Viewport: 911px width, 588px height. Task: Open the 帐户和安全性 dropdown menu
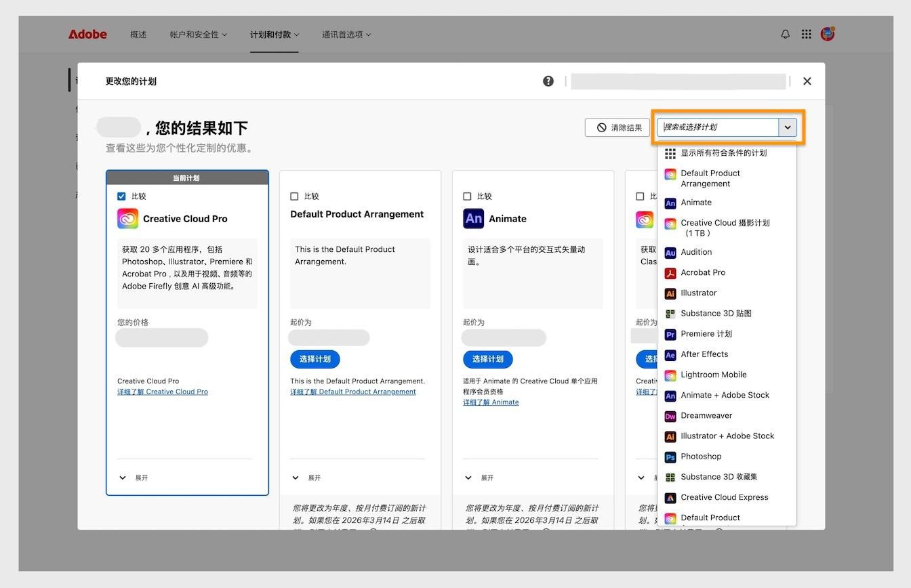199,35
